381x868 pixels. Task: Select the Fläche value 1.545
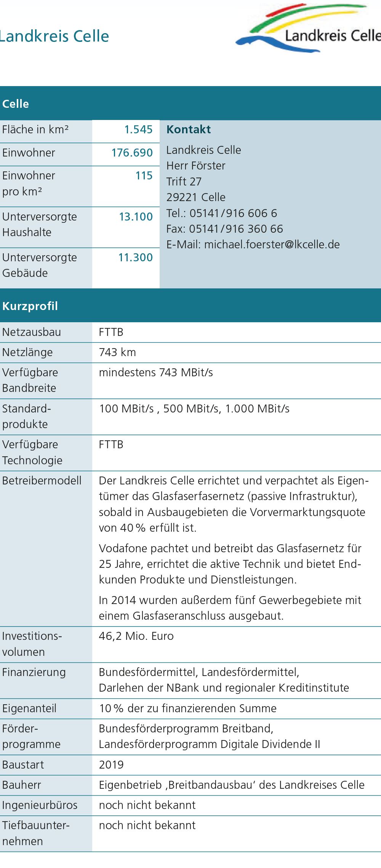tap(138, 129)
